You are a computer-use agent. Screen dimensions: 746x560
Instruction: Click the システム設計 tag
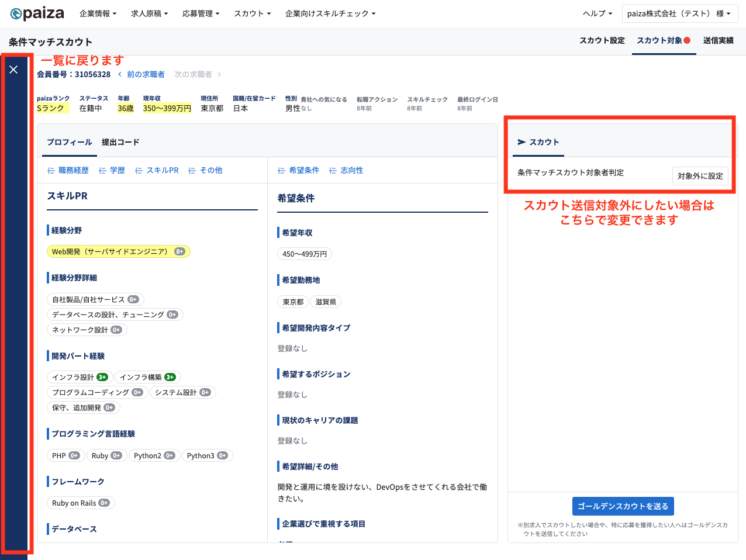pos(183,392)
